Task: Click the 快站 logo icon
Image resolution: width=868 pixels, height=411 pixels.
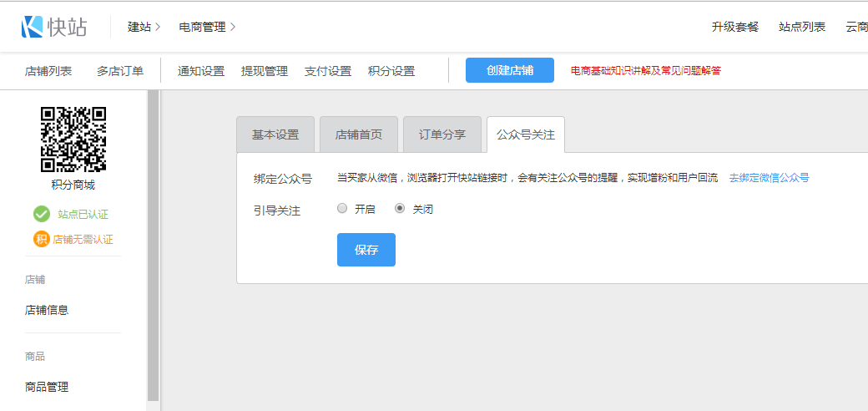Action: [32, 27]
